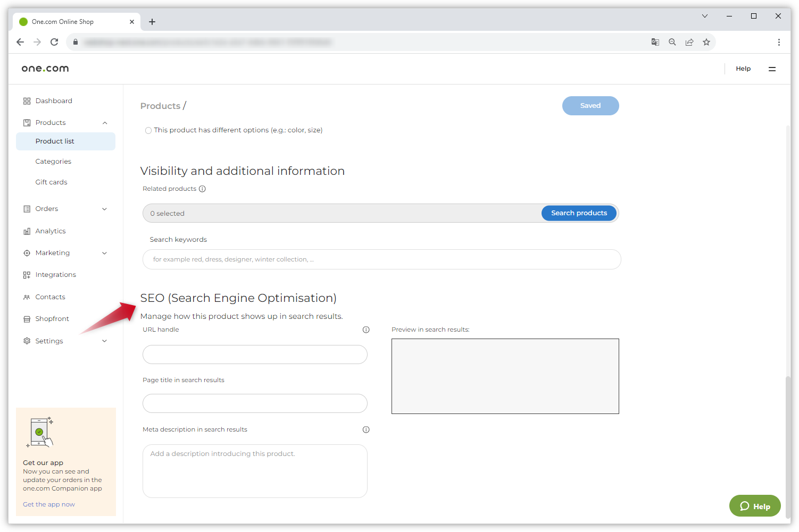Open Categories in the sidebar

(53, 162)
